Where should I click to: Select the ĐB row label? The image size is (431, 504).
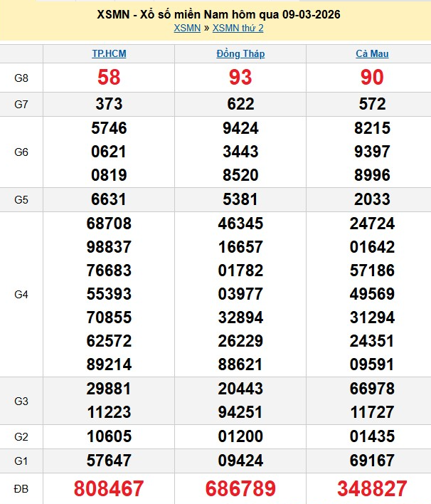point(21,489)
